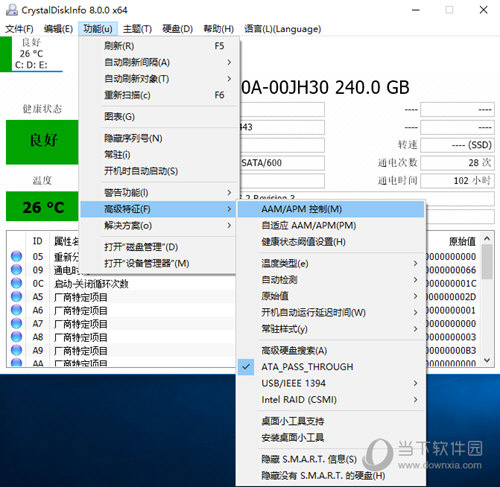Click the ID column header
This screenshot has height=487, width=500.
[38, 241]
